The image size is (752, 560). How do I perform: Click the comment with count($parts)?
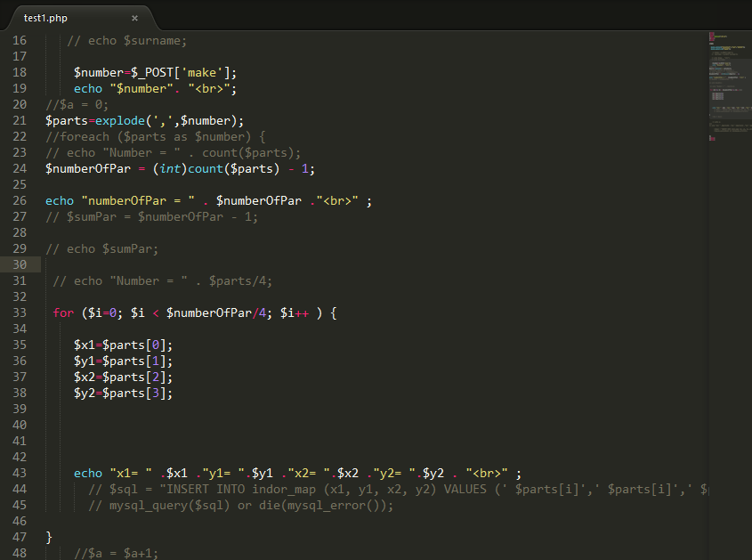click(x=174, y=153)
